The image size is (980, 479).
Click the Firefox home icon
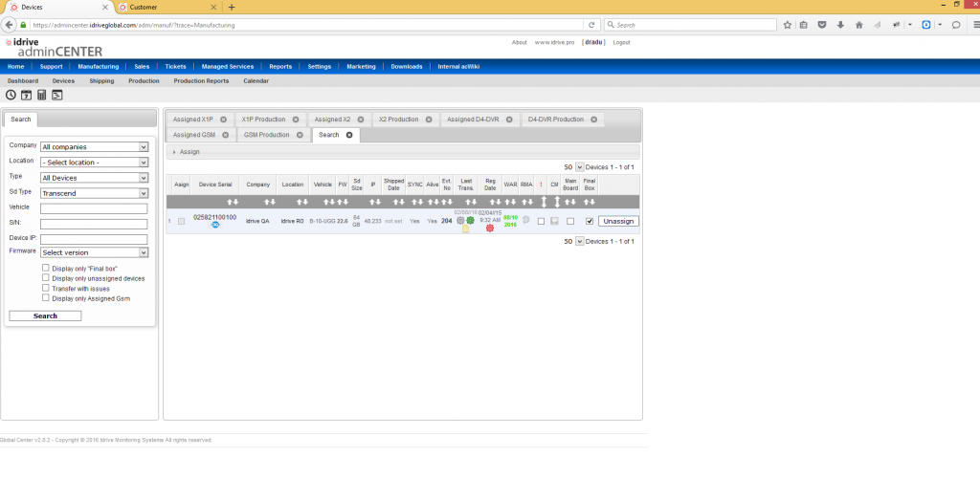[857, 24]
